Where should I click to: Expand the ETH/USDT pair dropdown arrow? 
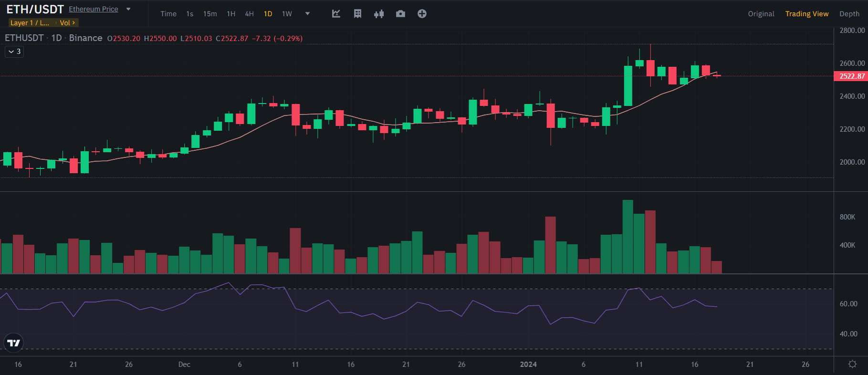[128, 9]
